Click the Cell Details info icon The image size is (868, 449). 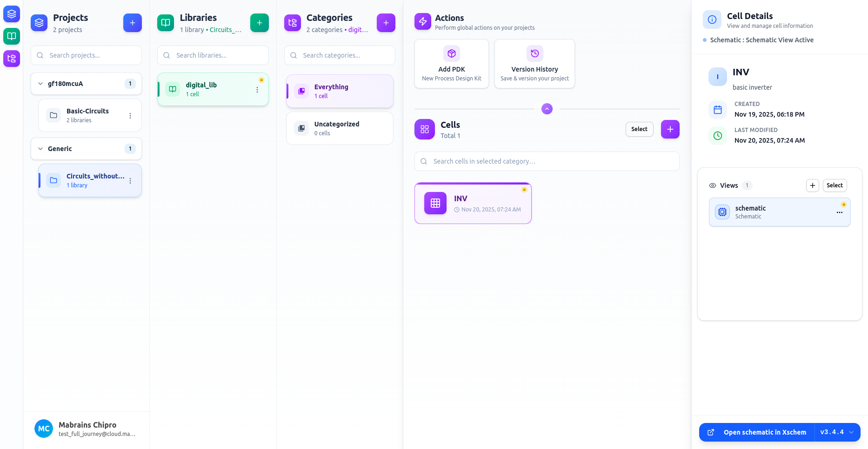712,19
